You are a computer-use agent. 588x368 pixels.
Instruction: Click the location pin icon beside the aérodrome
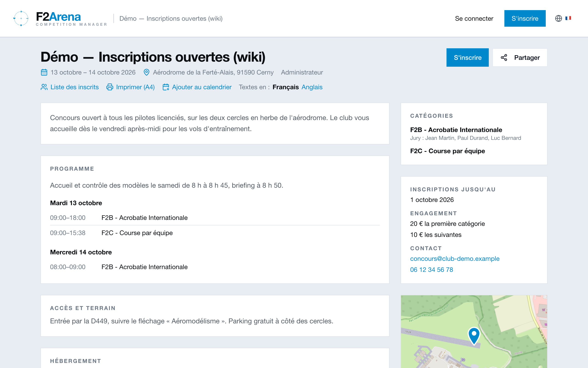[x=147, y=72]
